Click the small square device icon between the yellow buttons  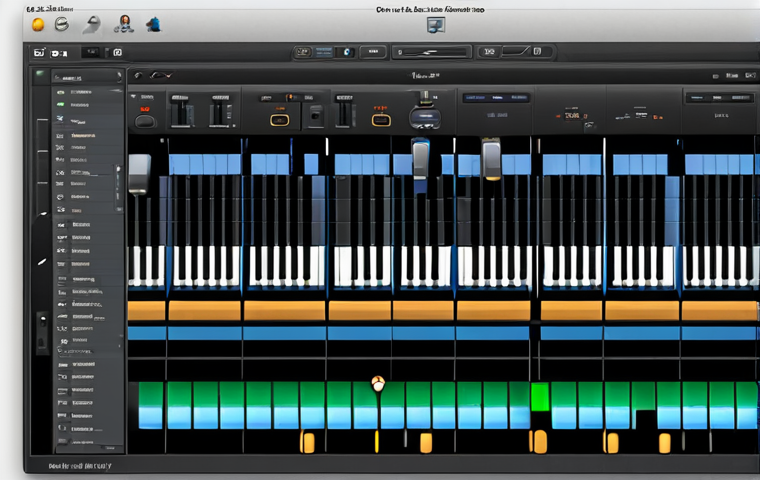click(x=316, y=115)
